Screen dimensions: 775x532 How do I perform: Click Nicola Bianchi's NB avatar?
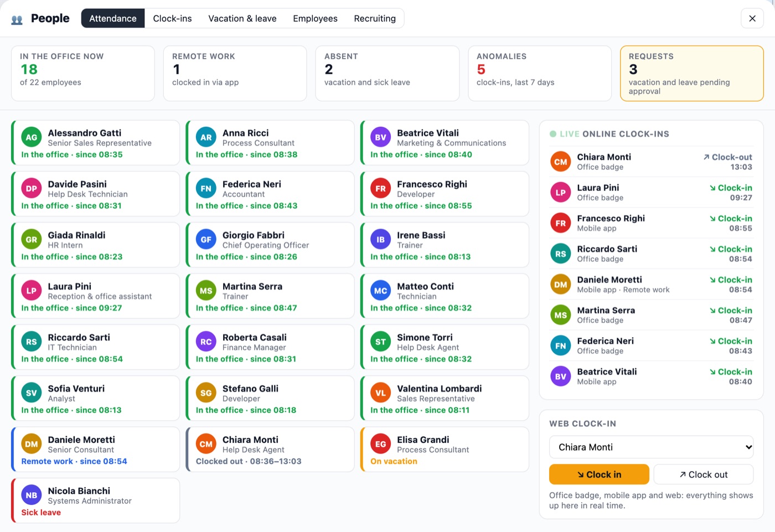pos(32,495)
